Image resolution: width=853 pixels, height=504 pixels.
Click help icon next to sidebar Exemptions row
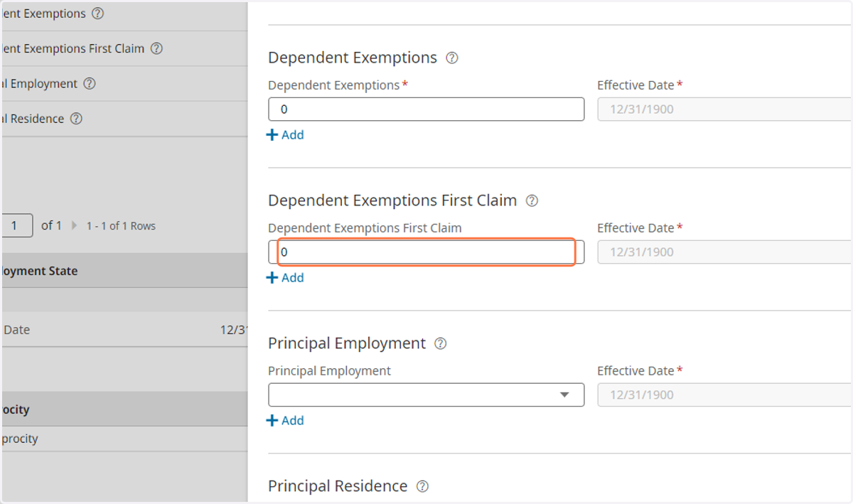[98, 14]
